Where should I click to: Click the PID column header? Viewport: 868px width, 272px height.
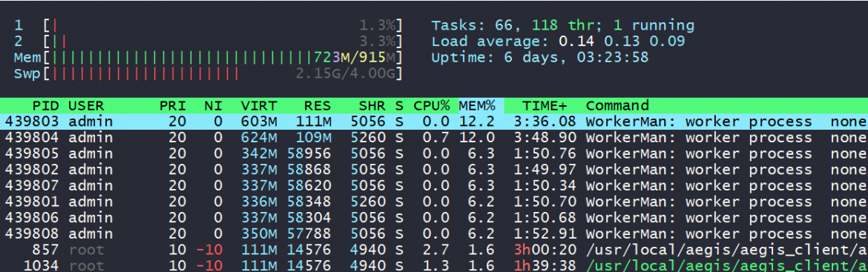point(45,105)
